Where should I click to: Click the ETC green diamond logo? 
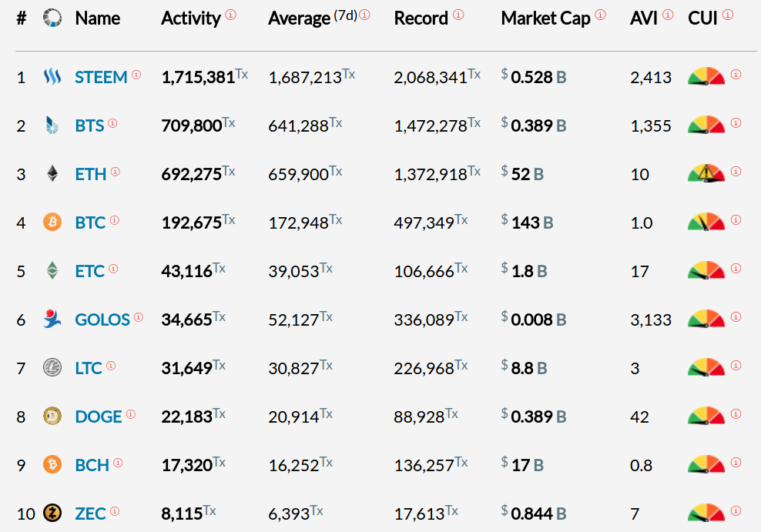pyautogui.click(x=52, y=270)
